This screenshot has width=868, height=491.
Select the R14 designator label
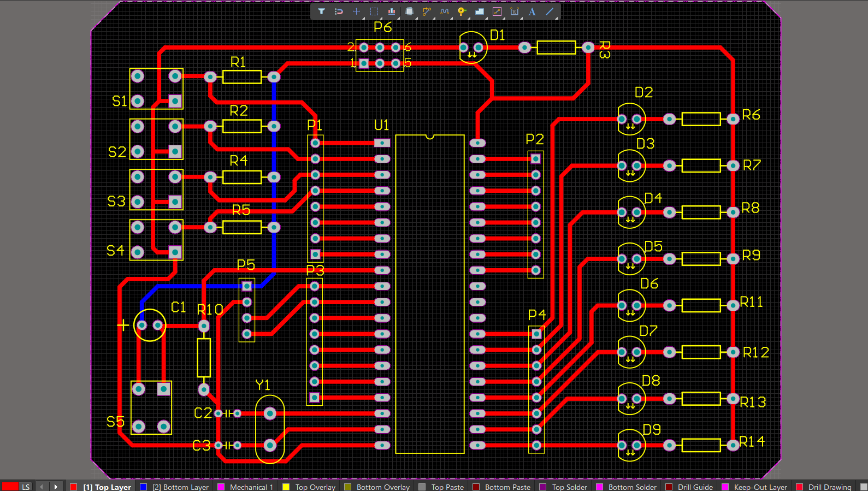(x=752, y=441)
